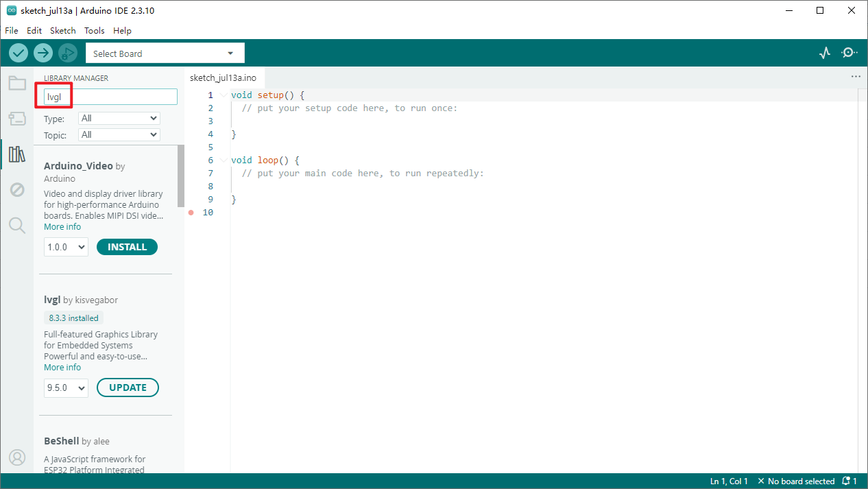868x489 pixels.
Task: Click the library list vertical scrollbar
Action: point(181,176)
